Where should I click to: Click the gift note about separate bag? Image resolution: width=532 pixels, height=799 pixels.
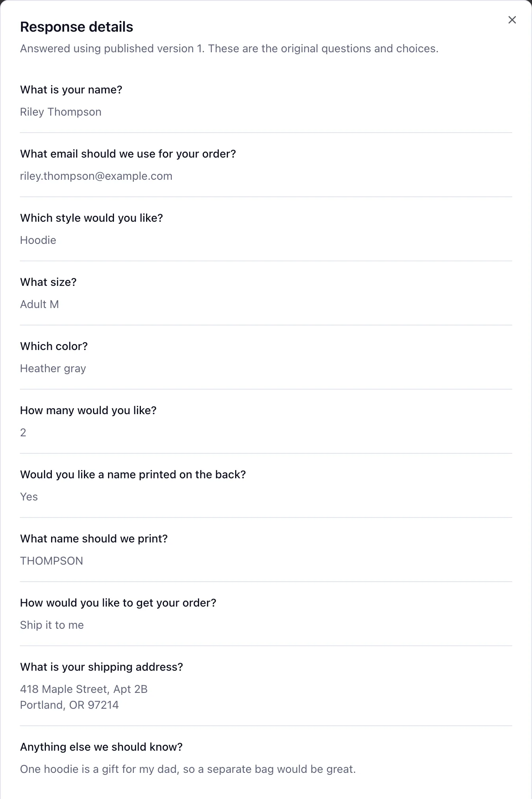pyautogui.click(x=188, y=769)
